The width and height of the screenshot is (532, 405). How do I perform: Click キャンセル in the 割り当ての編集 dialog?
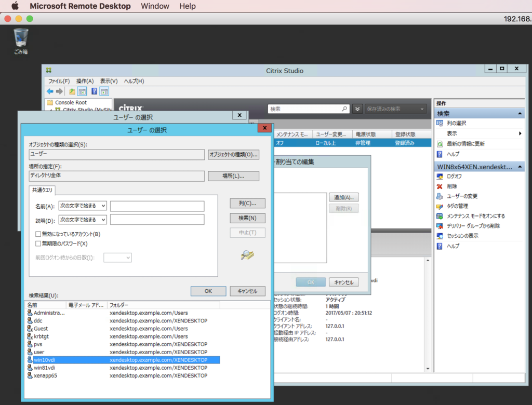click(x=344, y=282)
